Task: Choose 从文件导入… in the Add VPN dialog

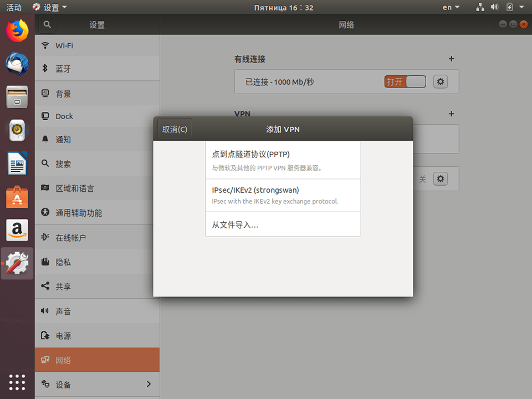Action: point(283,224)
